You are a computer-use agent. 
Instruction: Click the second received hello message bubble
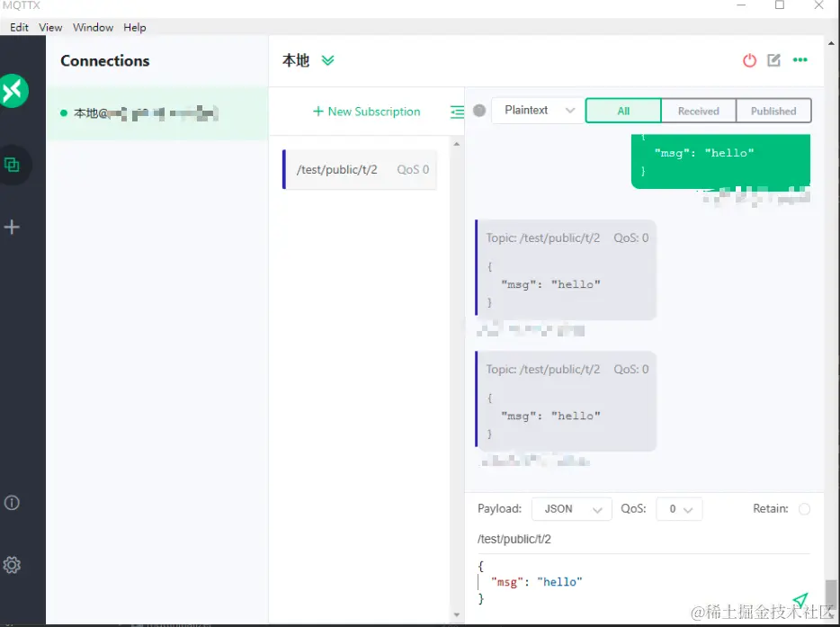tap(566, 401)
